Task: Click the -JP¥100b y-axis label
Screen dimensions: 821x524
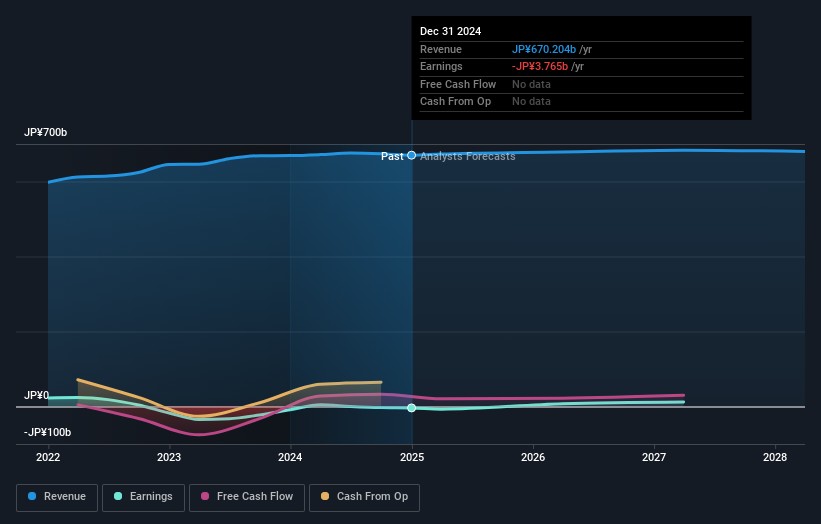Action: pos(47,432)
